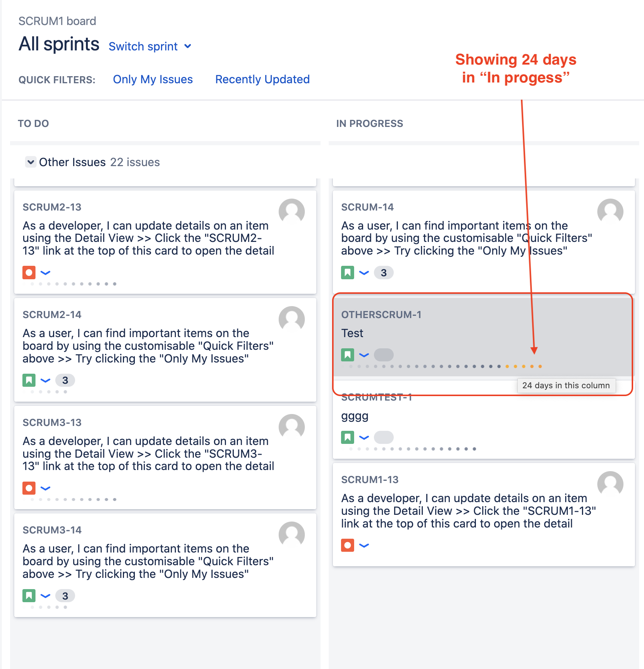644x669 pixels.
Task: Click the bug icon on SCRUM2-13 card
Action: pyautogui.click(x=29, y=273)
